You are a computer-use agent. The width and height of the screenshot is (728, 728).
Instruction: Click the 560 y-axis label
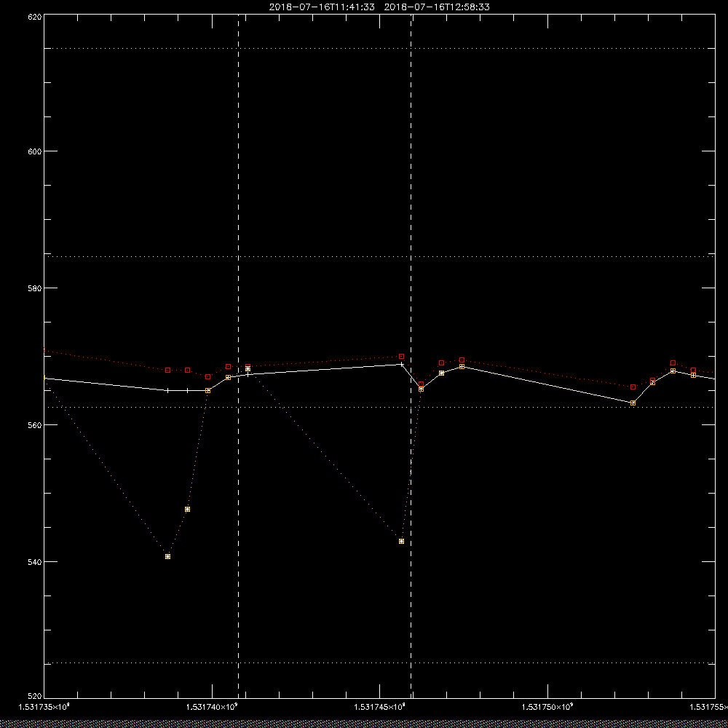point(35,425)
